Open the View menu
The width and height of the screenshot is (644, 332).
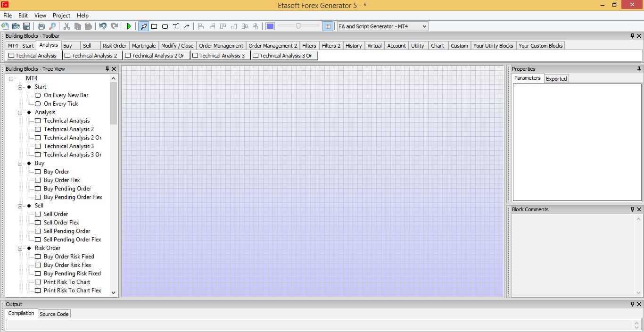pyautogui.click(x=40, y=16)
